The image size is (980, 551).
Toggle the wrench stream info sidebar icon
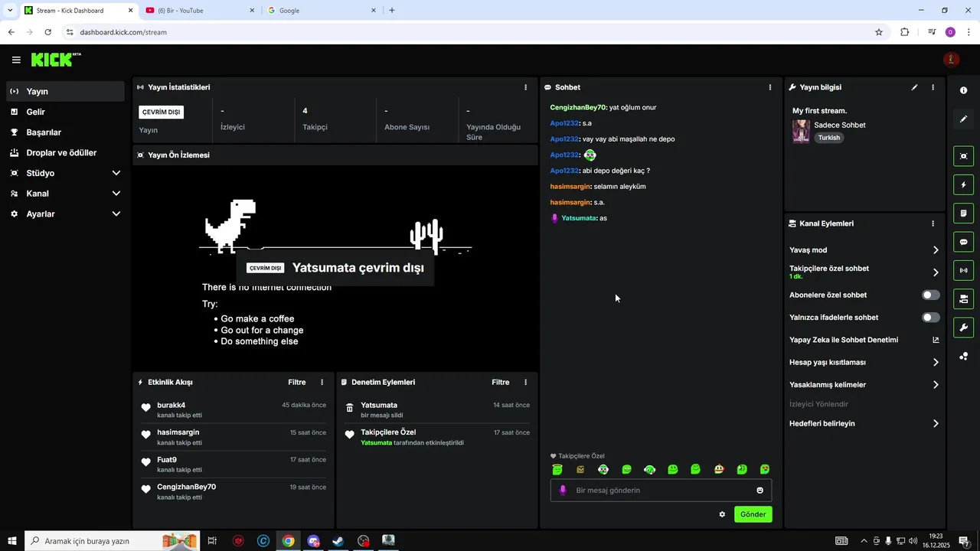coord(963,328)
